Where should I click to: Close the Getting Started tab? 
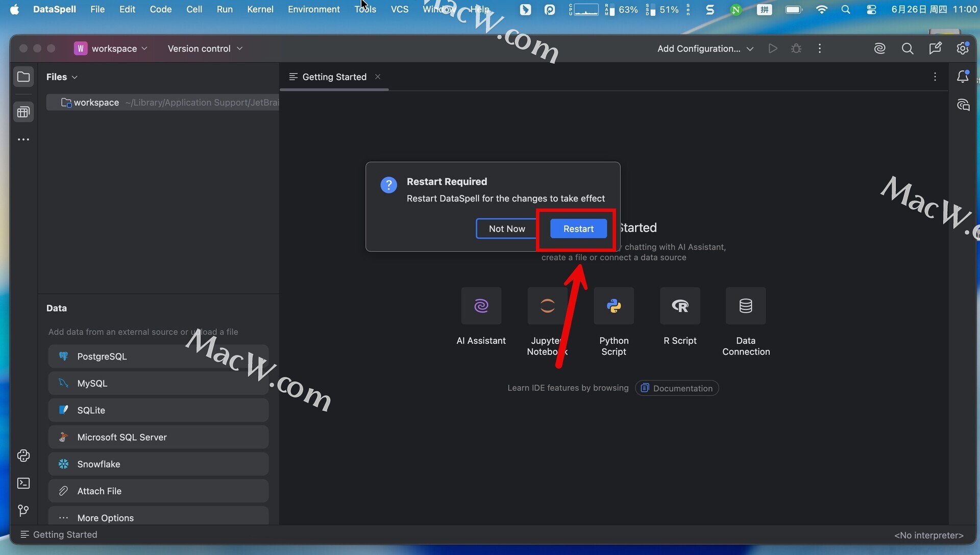tap(378, 77)
